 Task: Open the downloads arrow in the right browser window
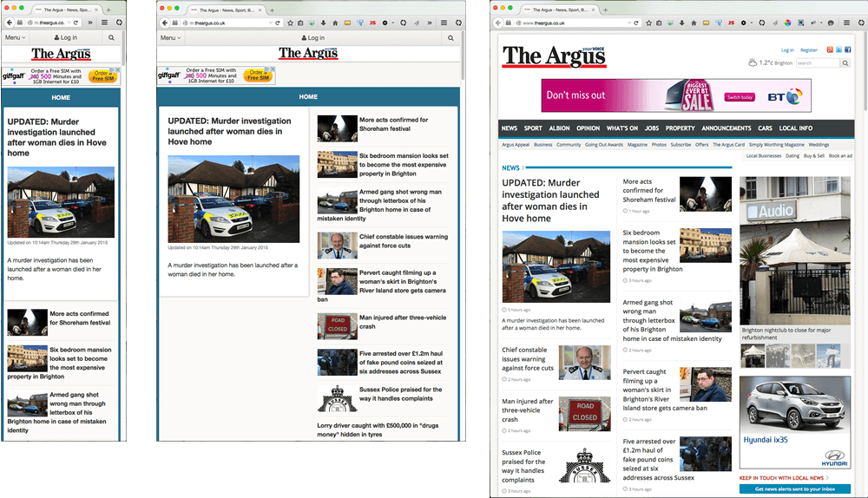tap(681, 23)
